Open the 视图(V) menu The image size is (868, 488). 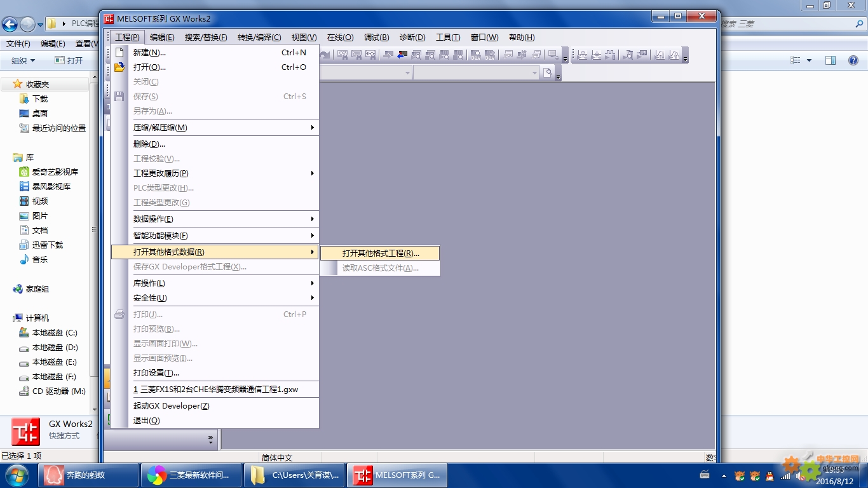pos(304,37)
